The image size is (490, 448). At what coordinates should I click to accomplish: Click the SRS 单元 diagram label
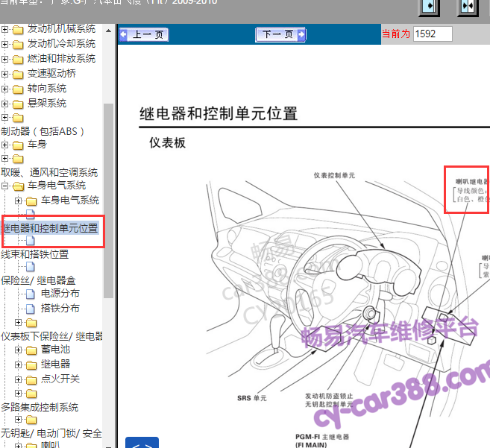[x=252, y=398]
